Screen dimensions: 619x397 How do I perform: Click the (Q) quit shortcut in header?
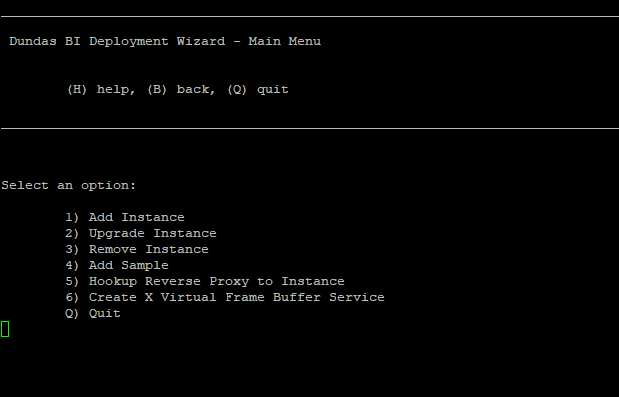pyautogui.click(x=258, y=90)
